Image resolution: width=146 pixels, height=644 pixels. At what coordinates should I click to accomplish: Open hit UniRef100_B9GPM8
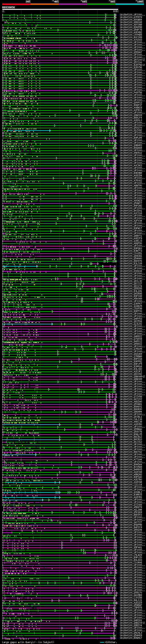click(x=131, y=27)
